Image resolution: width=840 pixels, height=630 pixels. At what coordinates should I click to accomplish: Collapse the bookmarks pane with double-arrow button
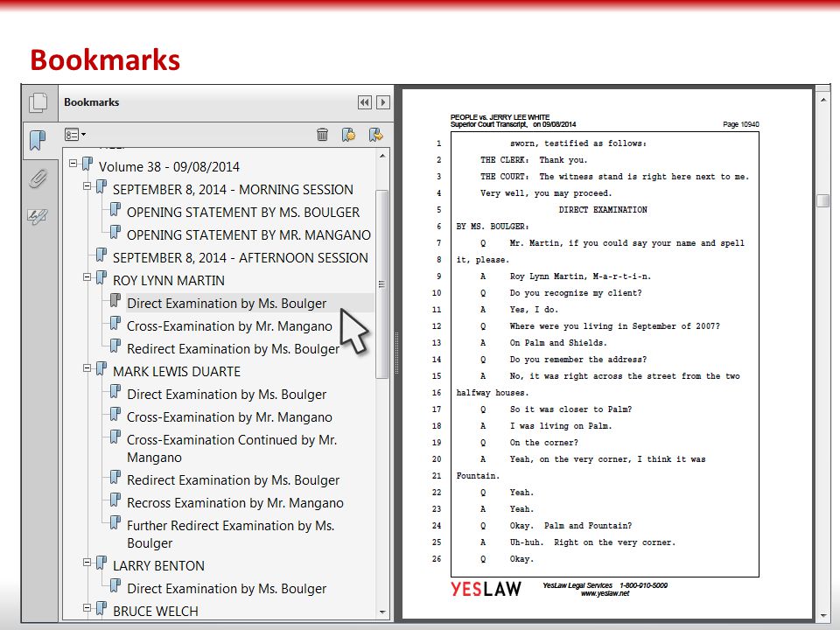click(365, 102)
